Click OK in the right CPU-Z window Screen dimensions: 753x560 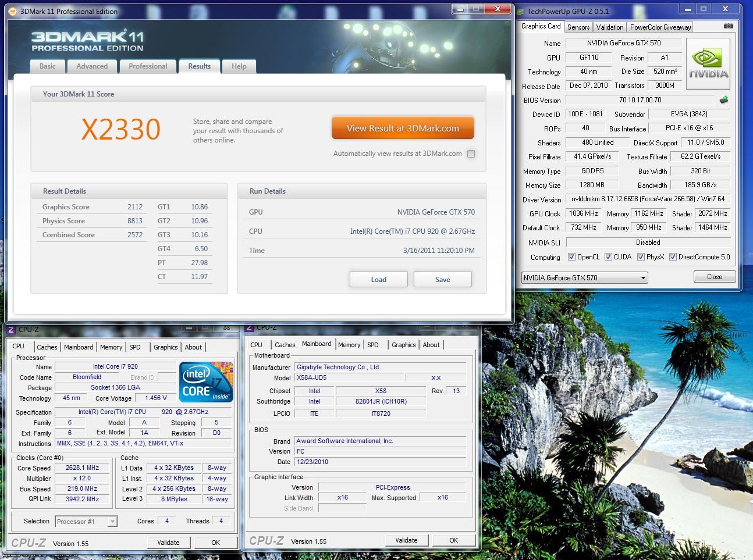(454, 540)
